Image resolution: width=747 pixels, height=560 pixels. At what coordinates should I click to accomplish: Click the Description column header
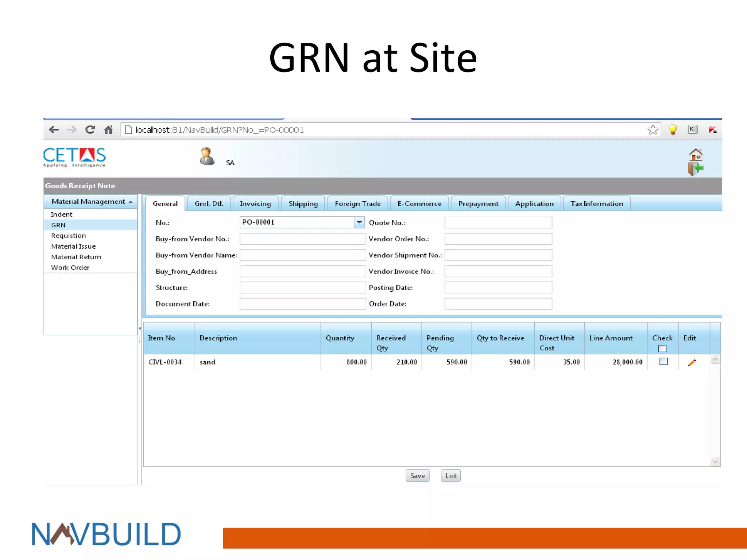pyautogui.click(x=258, y=338)
